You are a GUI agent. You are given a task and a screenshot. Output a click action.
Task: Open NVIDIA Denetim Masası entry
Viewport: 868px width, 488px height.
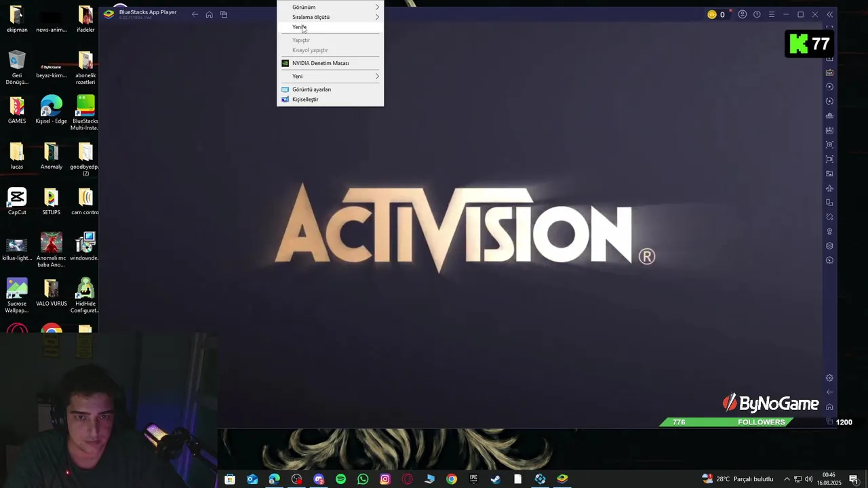(330, 63)
